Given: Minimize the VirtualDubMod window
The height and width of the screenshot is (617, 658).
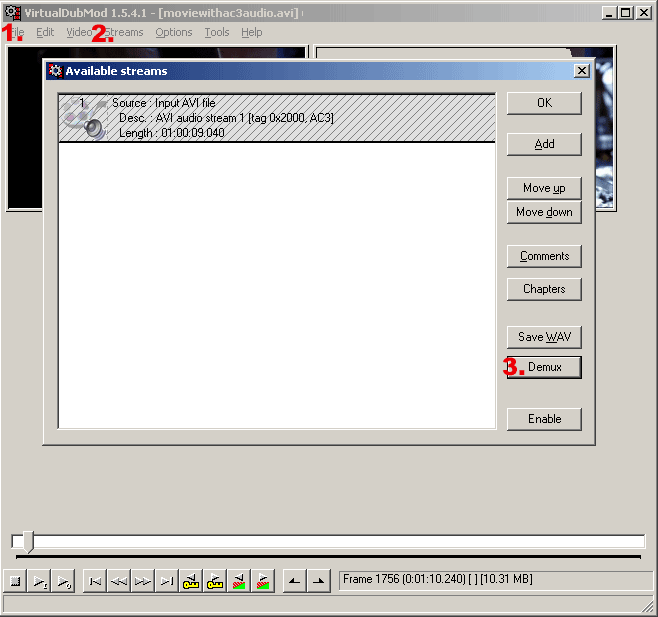Looking at the screenshot, I should tap(609, 13).
